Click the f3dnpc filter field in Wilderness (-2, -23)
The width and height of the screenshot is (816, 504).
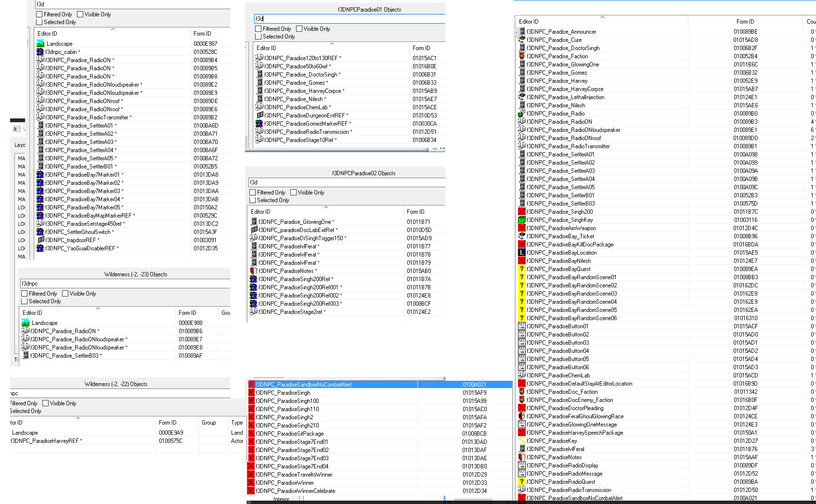click(125, 284)
